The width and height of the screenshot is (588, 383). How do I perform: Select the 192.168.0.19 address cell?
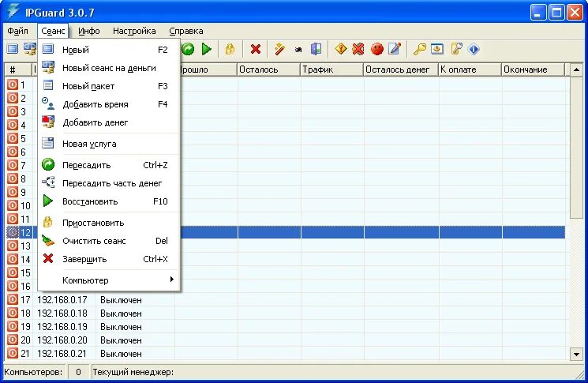[x=62, y=327]
